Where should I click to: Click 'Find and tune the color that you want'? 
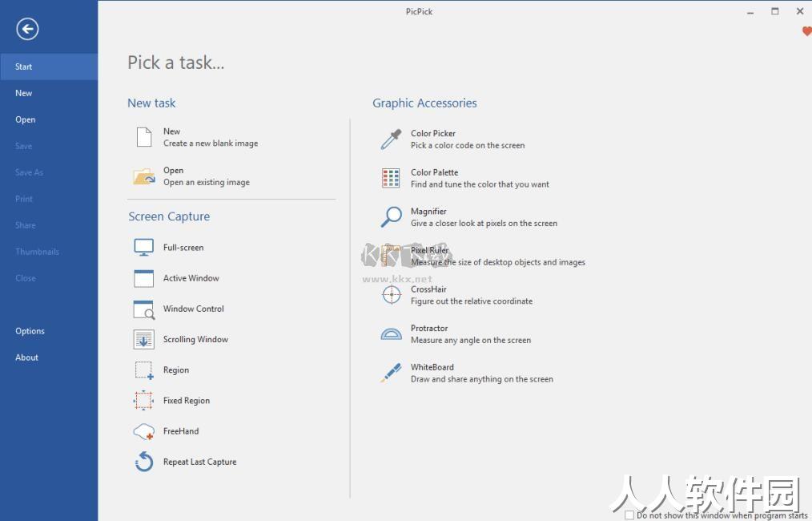click(x=480, y=184)
